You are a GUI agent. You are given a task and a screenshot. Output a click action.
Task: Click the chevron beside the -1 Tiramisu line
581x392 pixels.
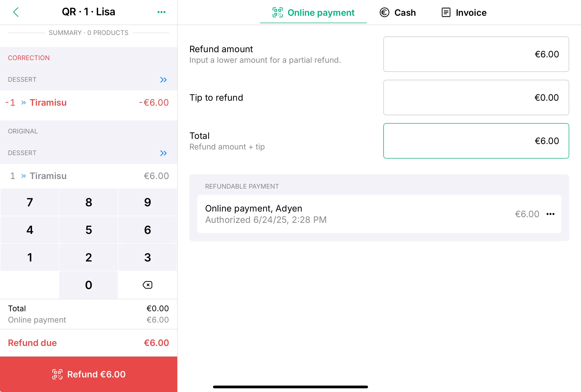(x=24, y=102)
